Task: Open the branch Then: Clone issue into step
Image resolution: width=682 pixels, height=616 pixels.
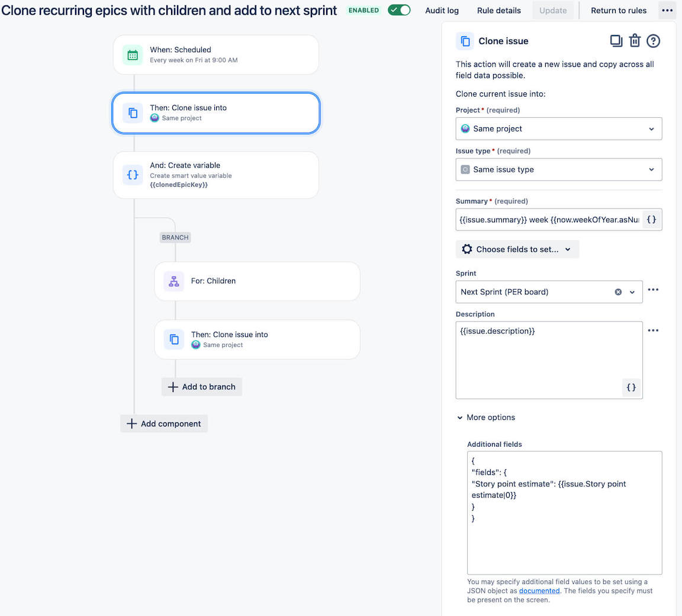Action: (257, 339)
